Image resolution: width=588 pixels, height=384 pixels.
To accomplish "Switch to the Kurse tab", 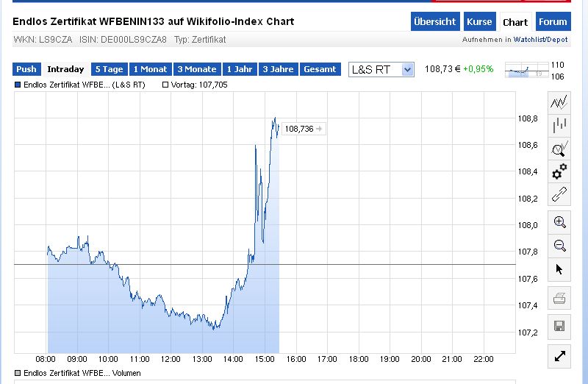I will coord(479,22).
